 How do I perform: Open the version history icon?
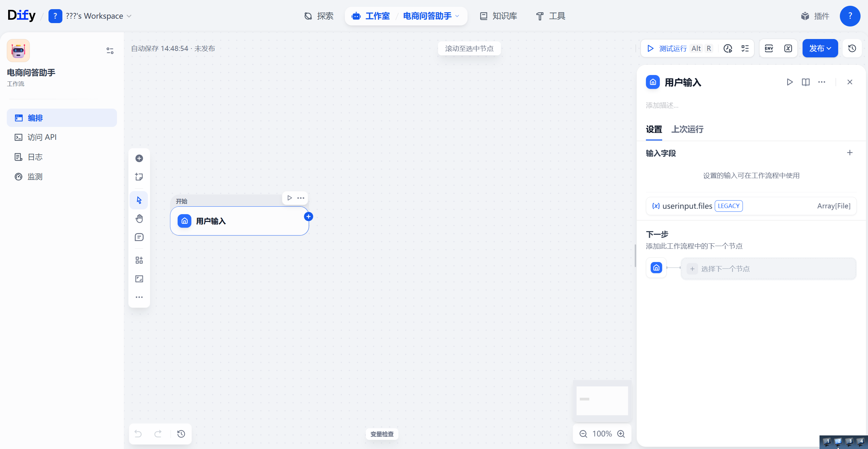[852, 49]
